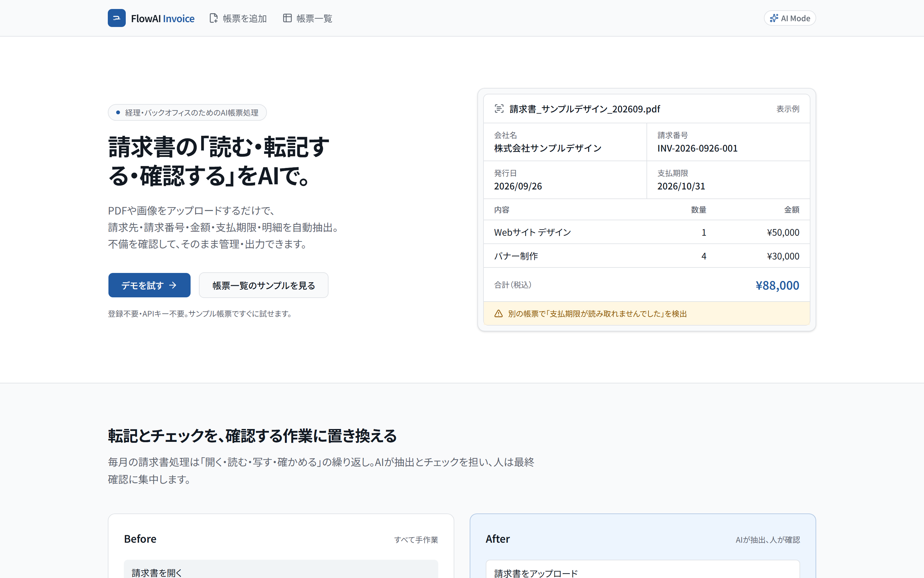Click the arrow icon in デモを試す
This screenshot has width=924, height=578.
point(173,285)
